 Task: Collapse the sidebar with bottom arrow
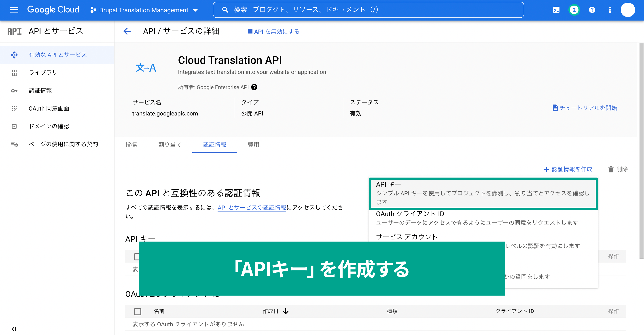point(14,329)
